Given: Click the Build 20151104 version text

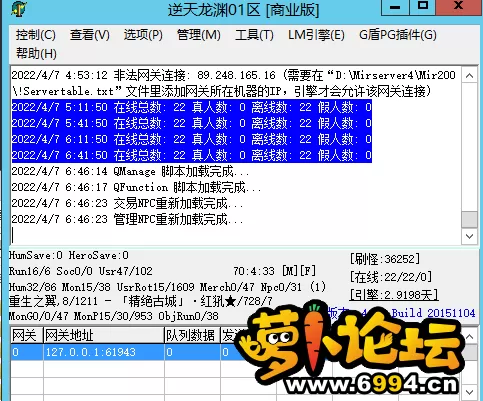Looking at the screenshot, I should 433,313.
